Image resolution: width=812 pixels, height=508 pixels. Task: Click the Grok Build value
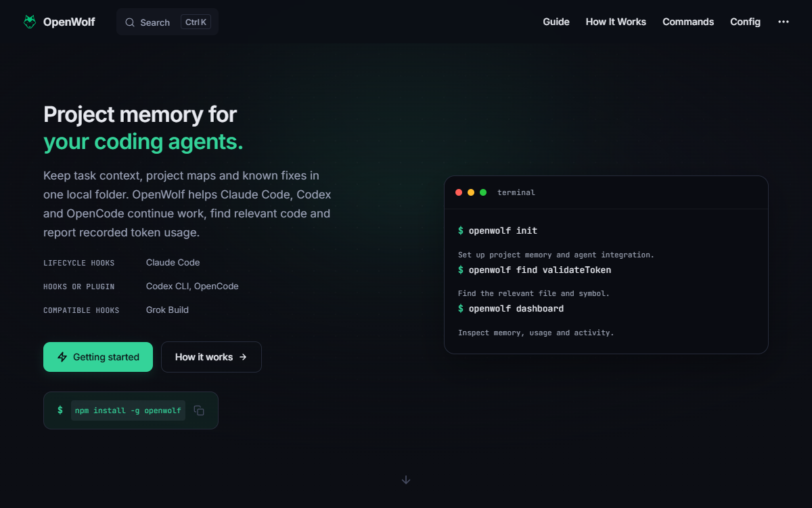(x=167, y=310)
